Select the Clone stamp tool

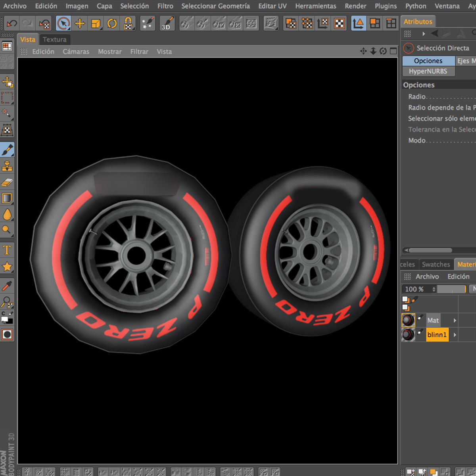point(7,166)
